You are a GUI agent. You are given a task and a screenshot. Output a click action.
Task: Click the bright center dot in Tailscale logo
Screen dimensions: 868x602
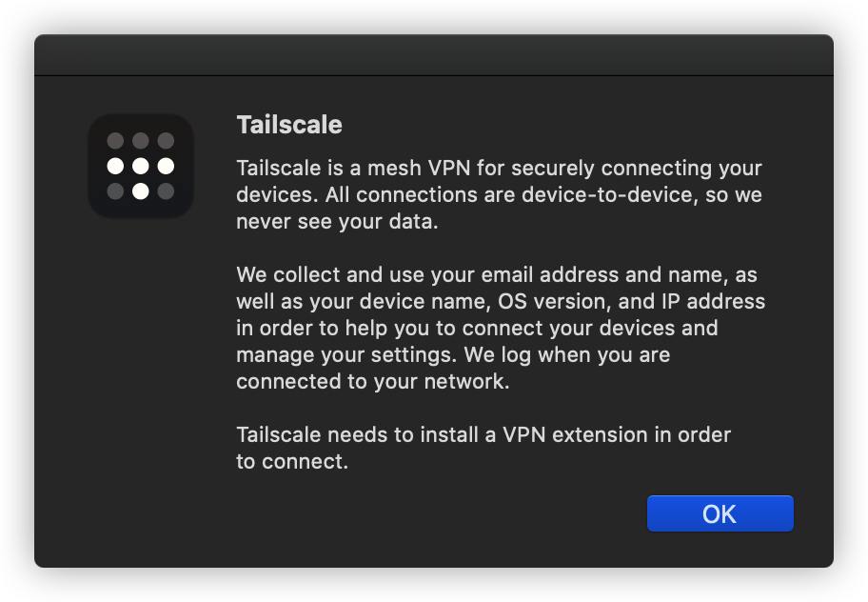point(141,166)
